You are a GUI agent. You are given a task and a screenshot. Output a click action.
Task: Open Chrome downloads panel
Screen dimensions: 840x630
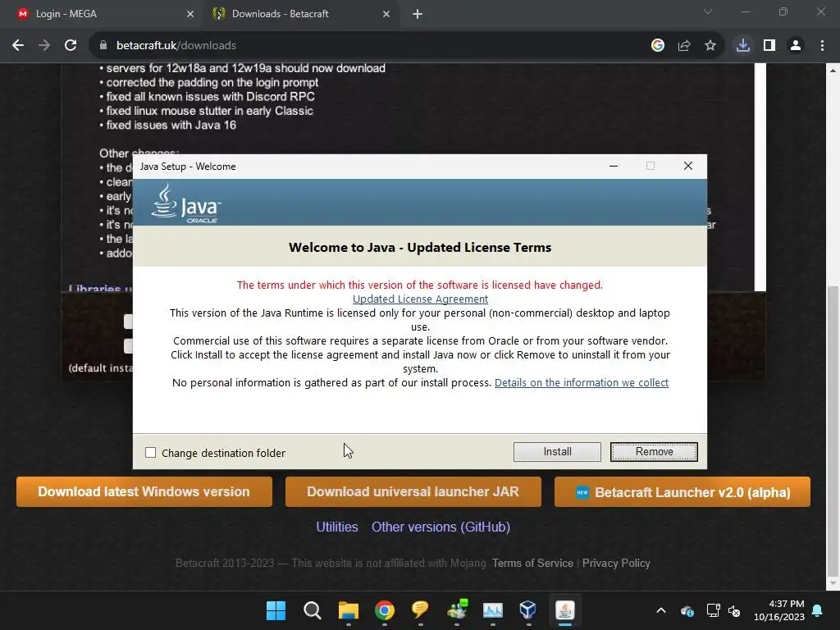pyautogui.click(x=743, y=46)
